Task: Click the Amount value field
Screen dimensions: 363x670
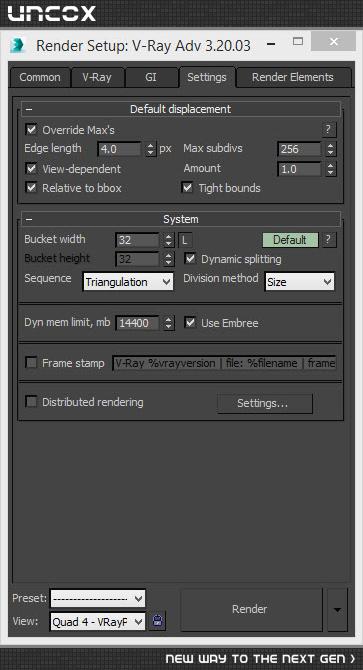Action: coord(300,169)
